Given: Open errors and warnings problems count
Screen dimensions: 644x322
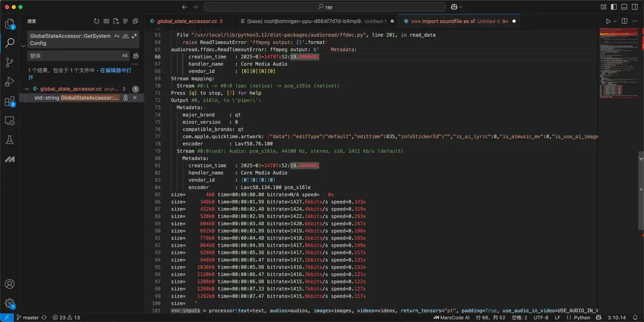Looking at the screenshot, I should tap(66, 317).
